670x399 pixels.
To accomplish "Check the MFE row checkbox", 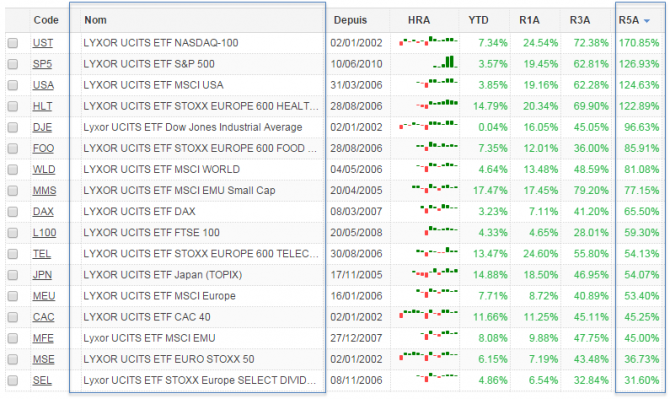I will (13, 338).
